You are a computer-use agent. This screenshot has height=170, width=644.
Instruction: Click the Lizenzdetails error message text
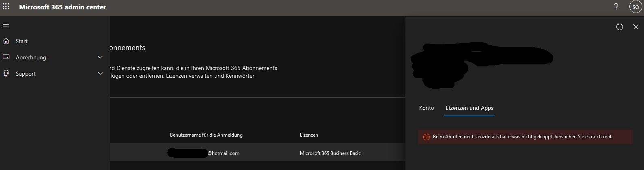(x=522, y=137)
